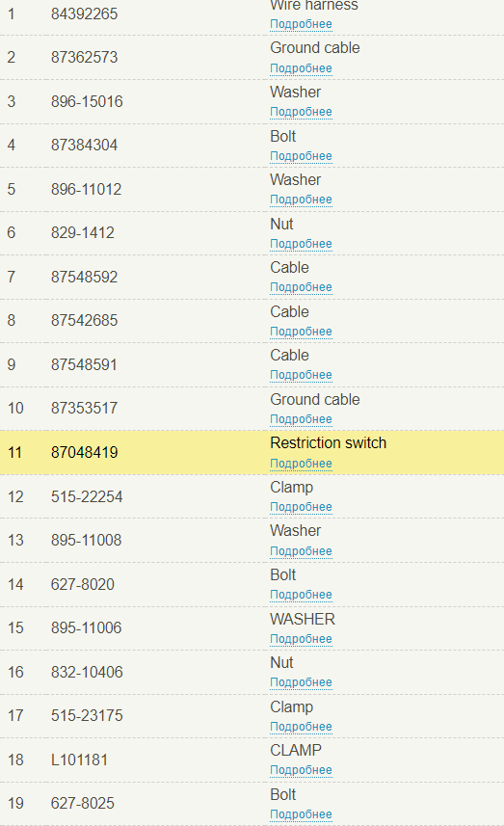The image size is (504, 826).
Task: Select highlighted part number 87048419
Action: (84, 452)
